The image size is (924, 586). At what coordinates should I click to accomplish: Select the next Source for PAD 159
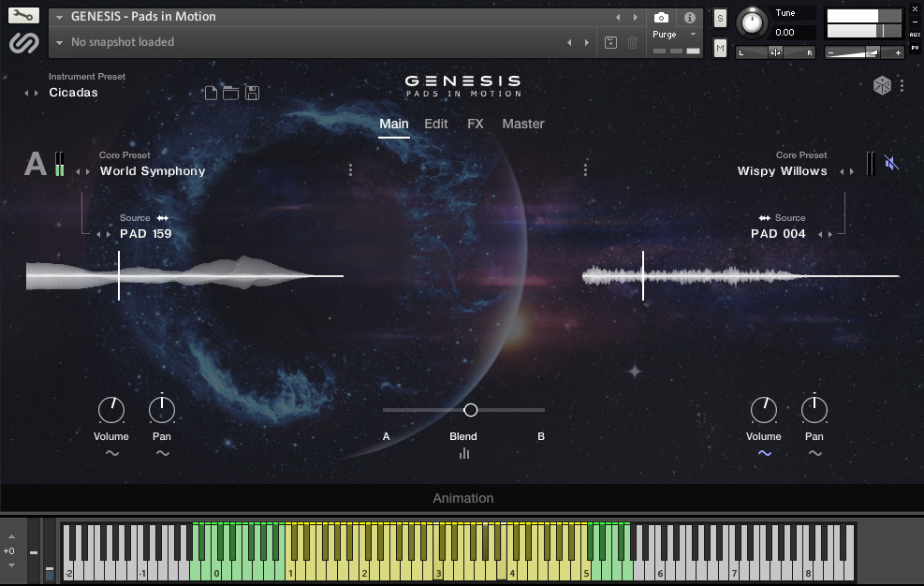coord(108,234)
